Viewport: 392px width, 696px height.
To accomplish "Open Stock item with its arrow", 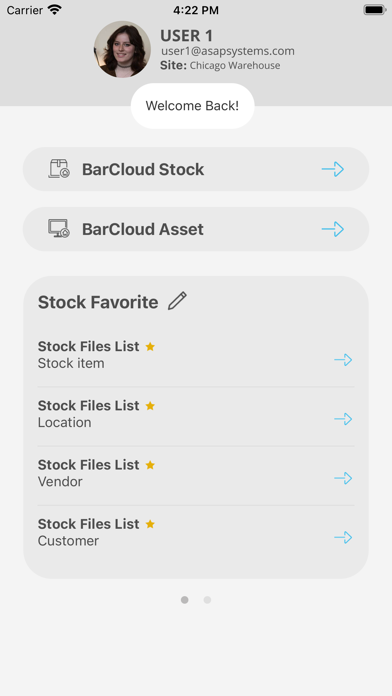I will coord(343,360).
